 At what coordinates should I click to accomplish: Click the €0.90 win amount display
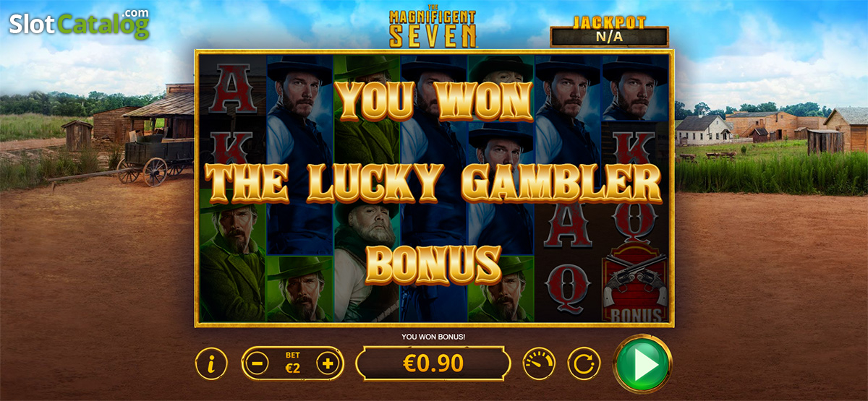tap(433, 363)
